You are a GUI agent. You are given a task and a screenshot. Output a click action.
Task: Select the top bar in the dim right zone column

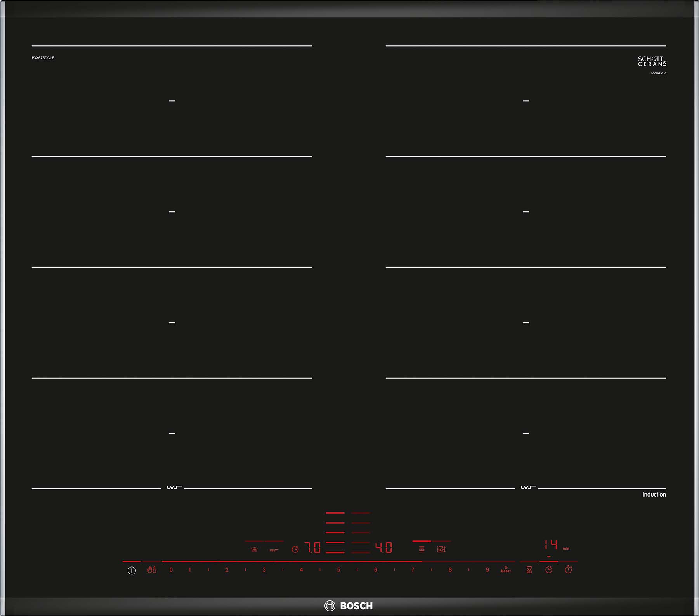(361, 513)
